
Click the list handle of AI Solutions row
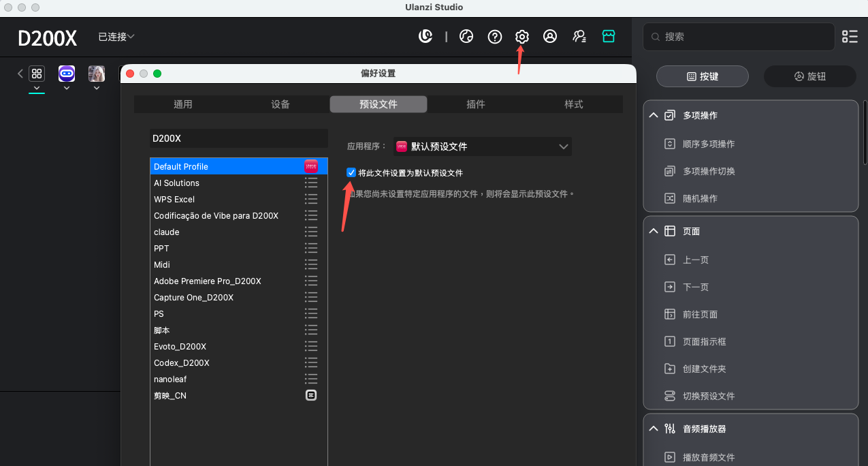311,183
